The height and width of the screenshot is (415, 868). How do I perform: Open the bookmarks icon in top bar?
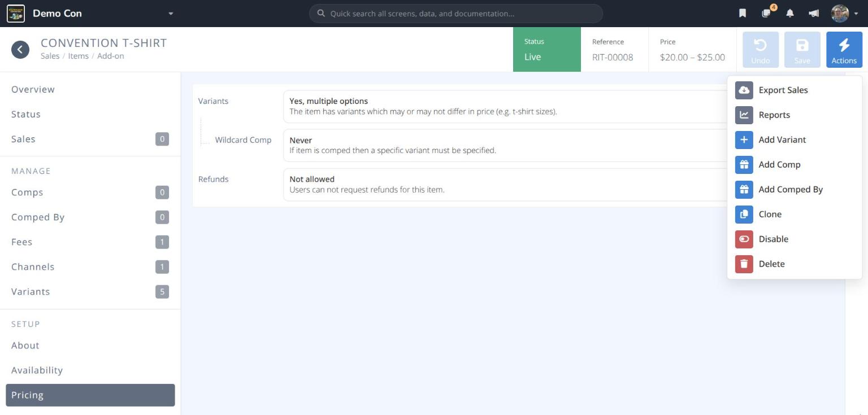click(x=743, y=14)
